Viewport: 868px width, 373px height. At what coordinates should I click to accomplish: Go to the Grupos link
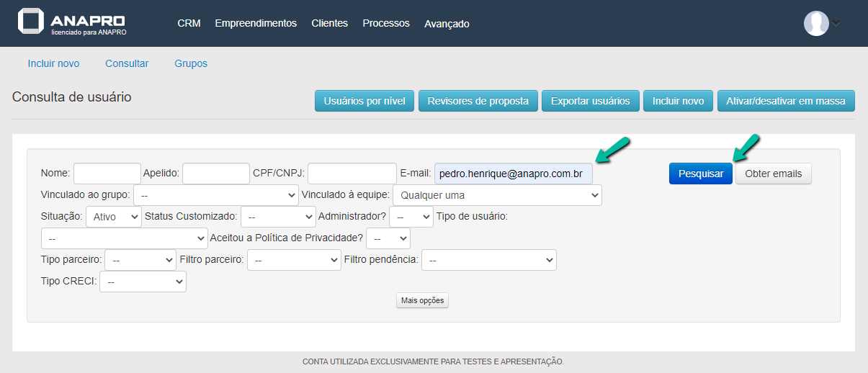click(191, 63)
